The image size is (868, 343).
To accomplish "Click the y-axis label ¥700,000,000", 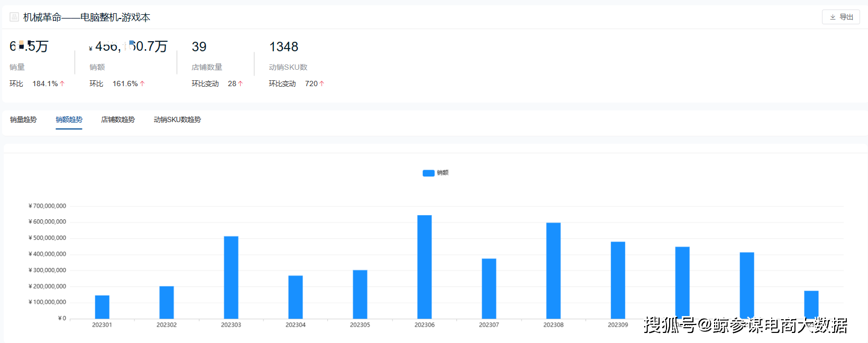I will 48,206.
